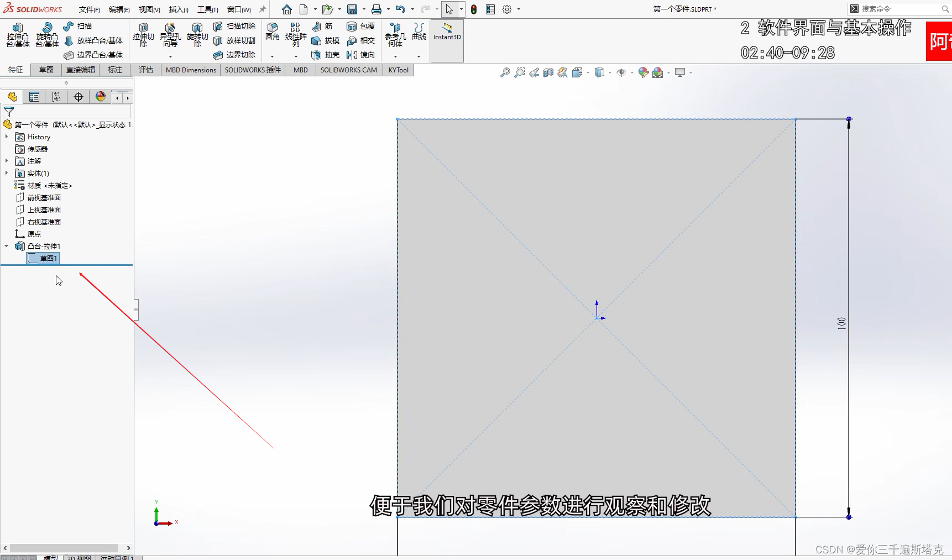The height and width of the screenshot is (560, 952).
Task: Expand the 实体(1) solid bodies node
Action: [7, 173]
